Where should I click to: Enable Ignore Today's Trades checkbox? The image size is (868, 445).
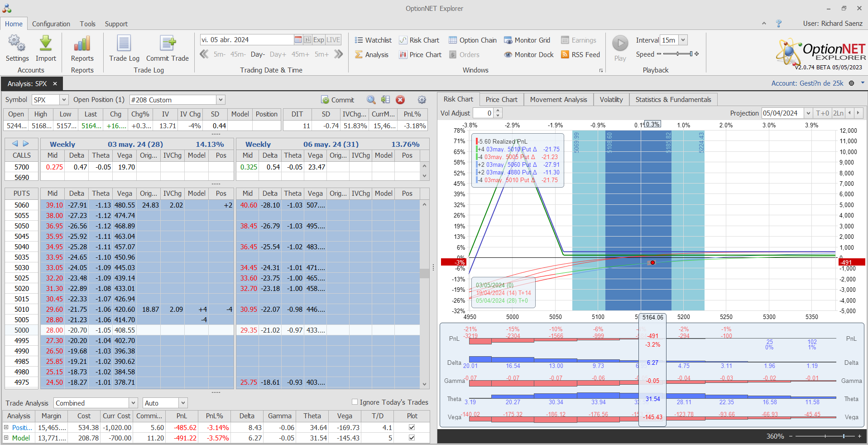tap(355, 402)
